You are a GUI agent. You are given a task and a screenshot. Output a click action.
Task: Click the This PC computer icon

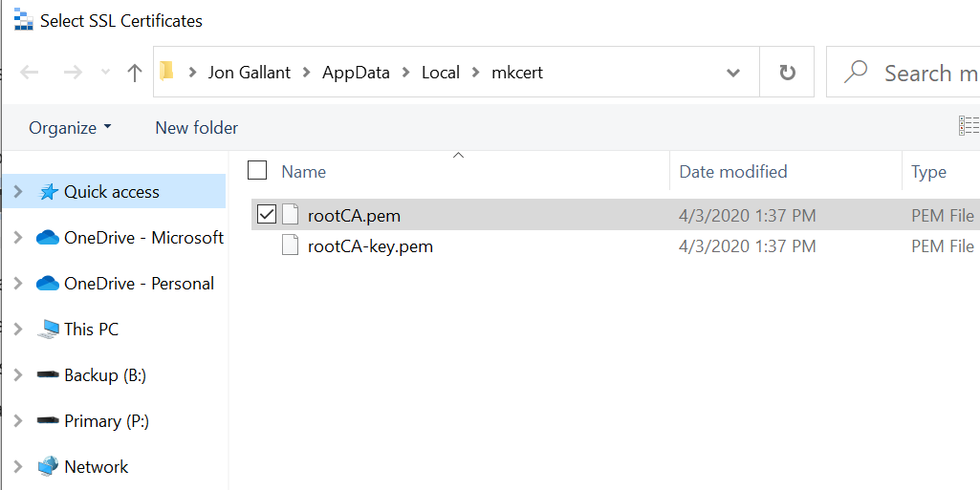[x=48, y=330]
